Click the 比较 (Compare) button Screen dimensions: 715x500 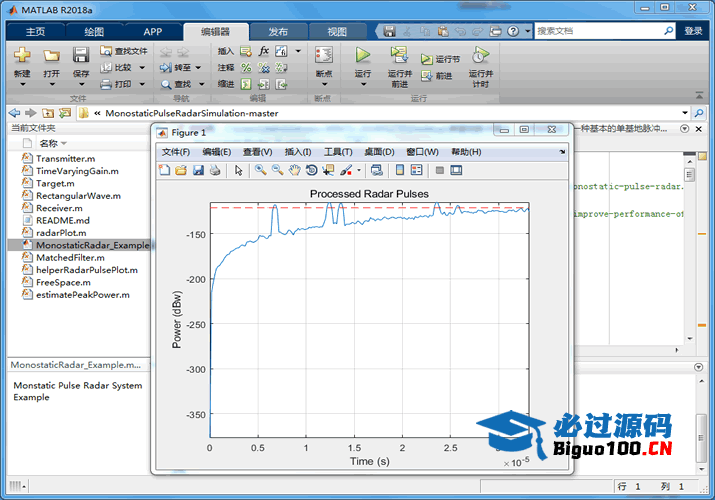[x=117, y=67]
